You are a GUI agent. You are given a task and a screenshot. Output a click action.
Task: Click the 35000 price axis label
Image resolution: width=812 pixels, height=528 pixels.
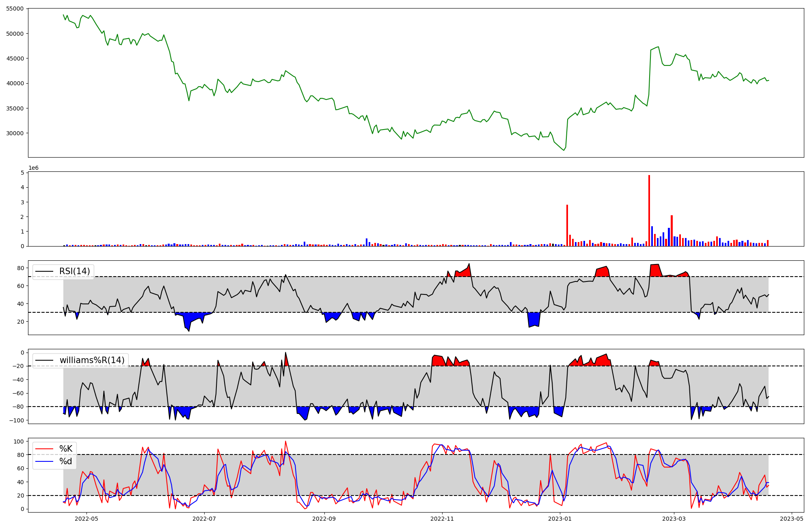click(15, 108)
